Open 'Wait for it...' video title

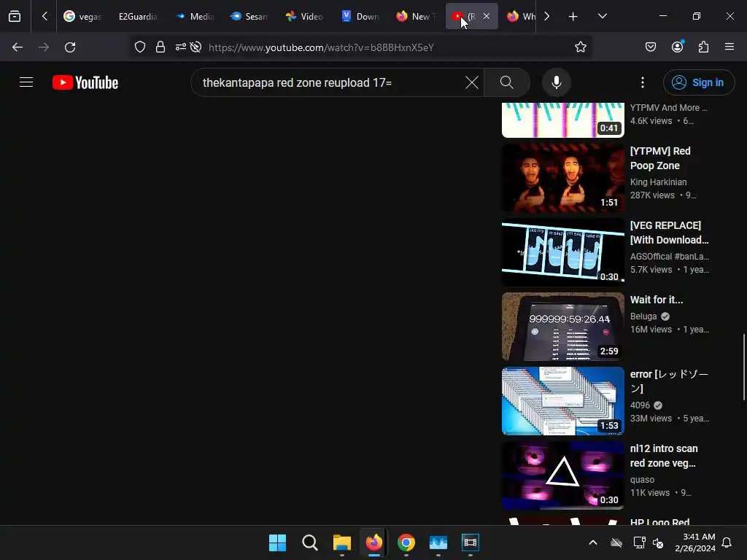[x=657, y=300]
